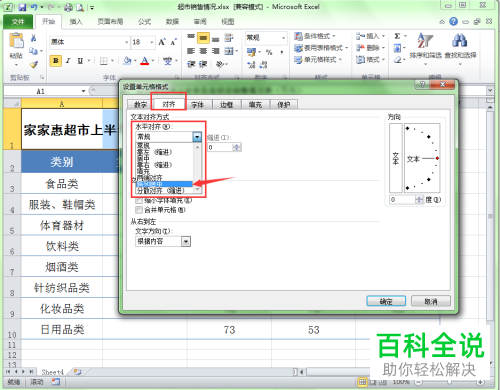
Task: Click the 确定 OK button
Action: (386, 301)
